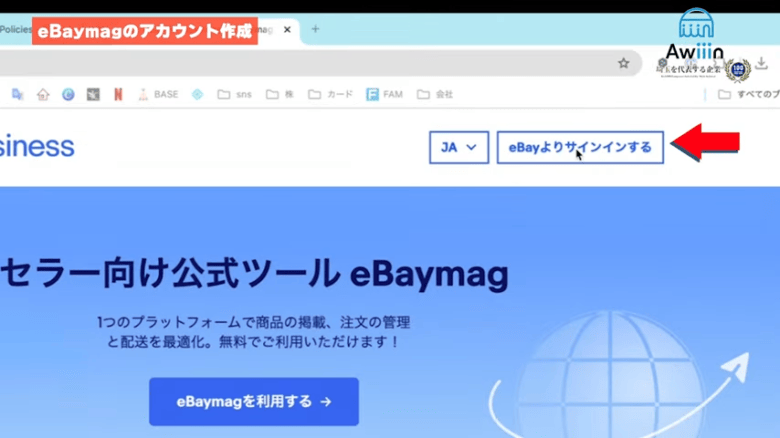Close the current eBaymag tab
780x438 pixels.
[288, 30]
